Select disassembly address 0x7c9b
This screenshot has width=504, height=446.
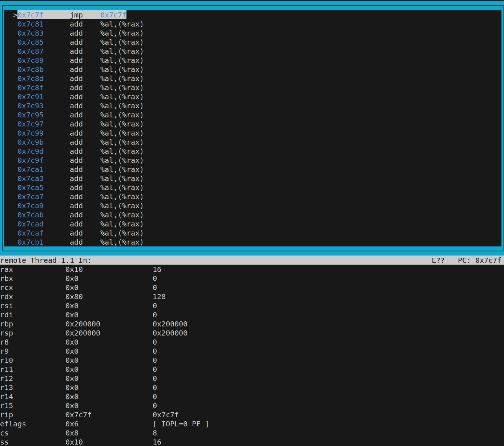[x=31, y=142]
